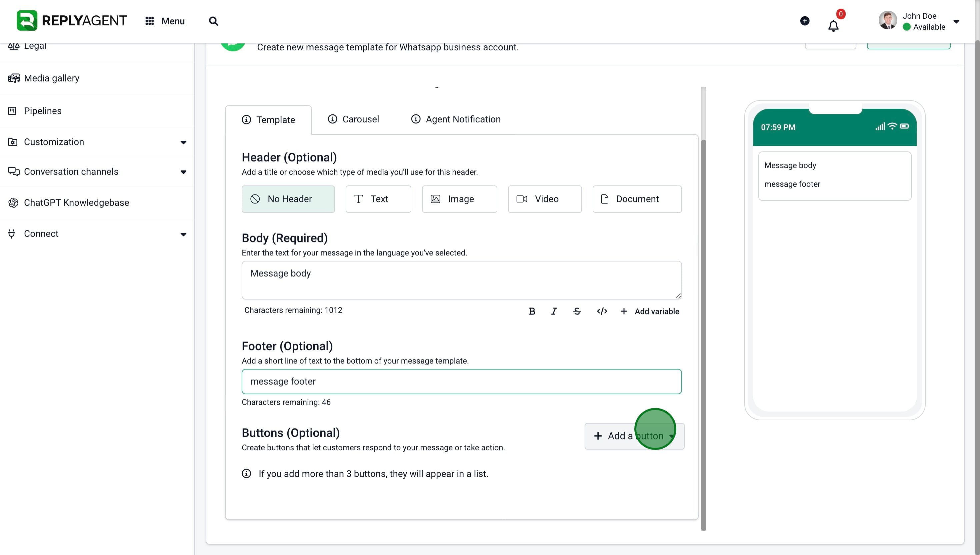
Task: Select the Video header option
Action: [545, 199]
